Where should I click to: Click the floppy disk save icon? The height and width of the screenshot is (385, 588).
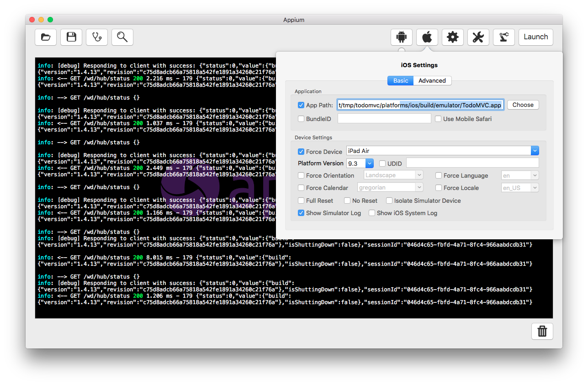point(71,37)
